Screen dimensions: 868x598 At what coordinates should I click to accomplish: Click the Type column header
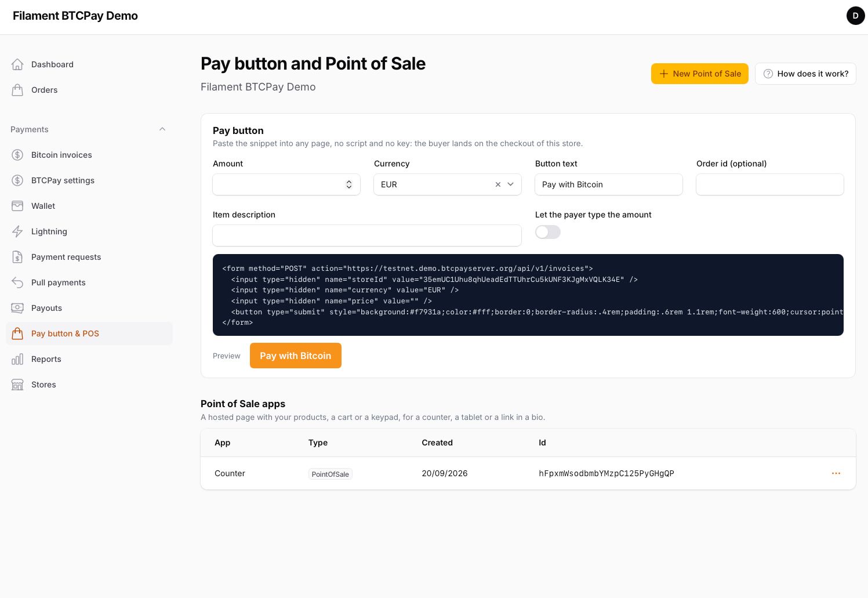click(x=318, y=443)
